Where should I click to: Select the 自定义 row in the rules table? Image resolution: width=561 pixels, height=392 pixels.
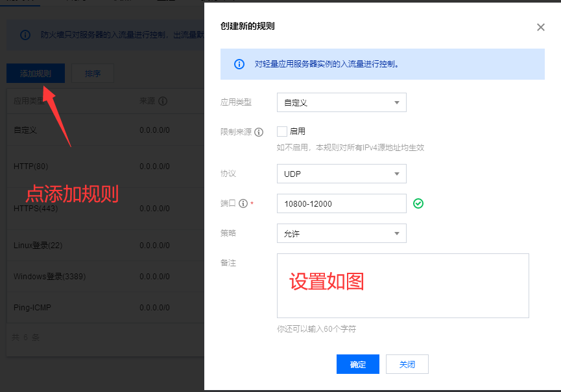[106, 130]
